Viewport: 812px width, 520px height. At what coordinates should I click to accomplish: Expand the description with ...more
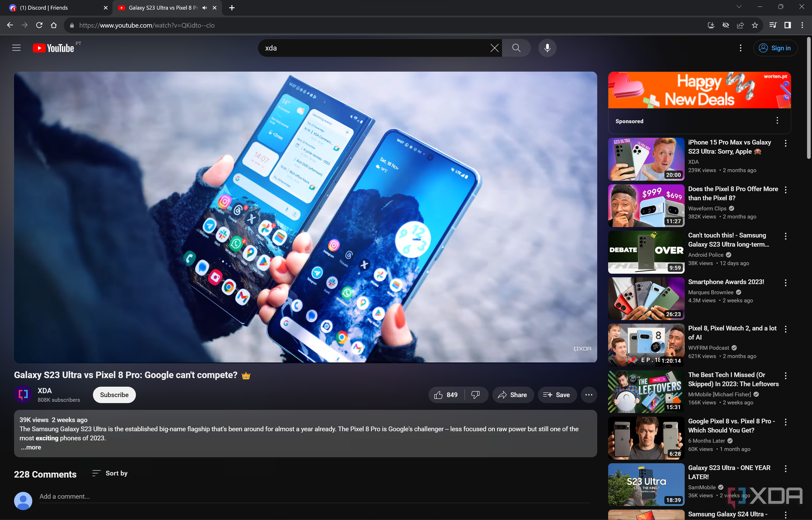click(x=31, y=447)
